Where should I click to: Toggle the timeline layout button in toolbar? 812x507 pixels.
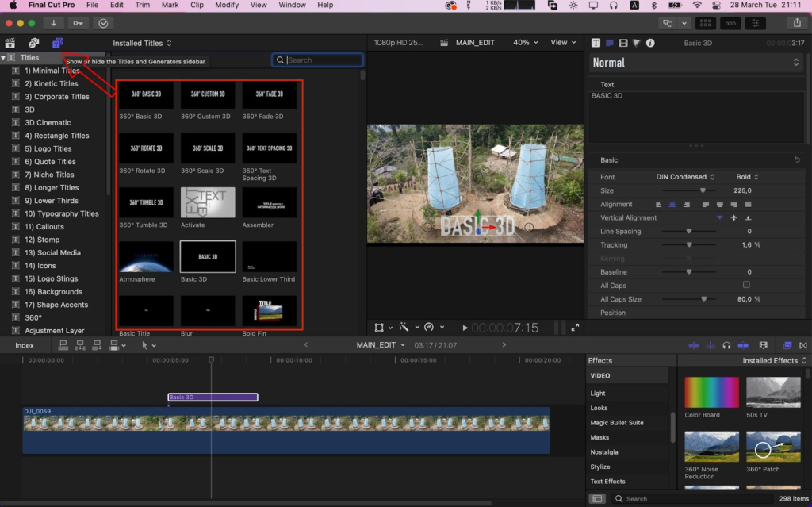[x=730, y=23]
